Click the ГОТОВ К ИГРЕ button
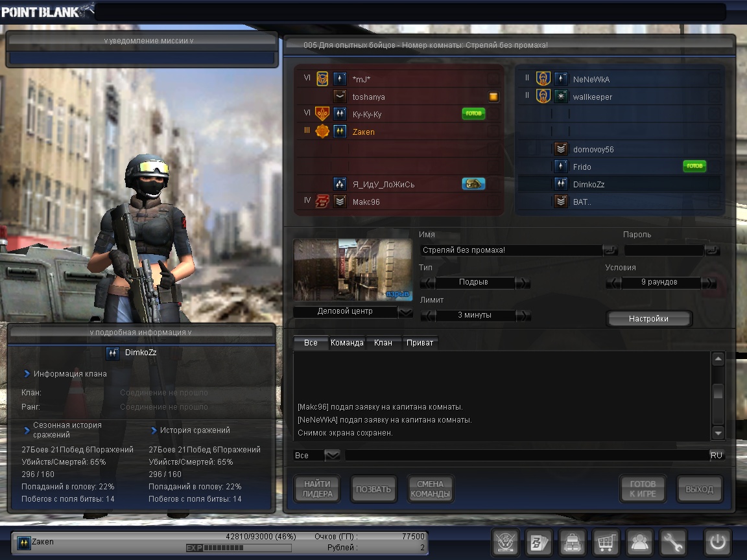 tap(643, 489)
